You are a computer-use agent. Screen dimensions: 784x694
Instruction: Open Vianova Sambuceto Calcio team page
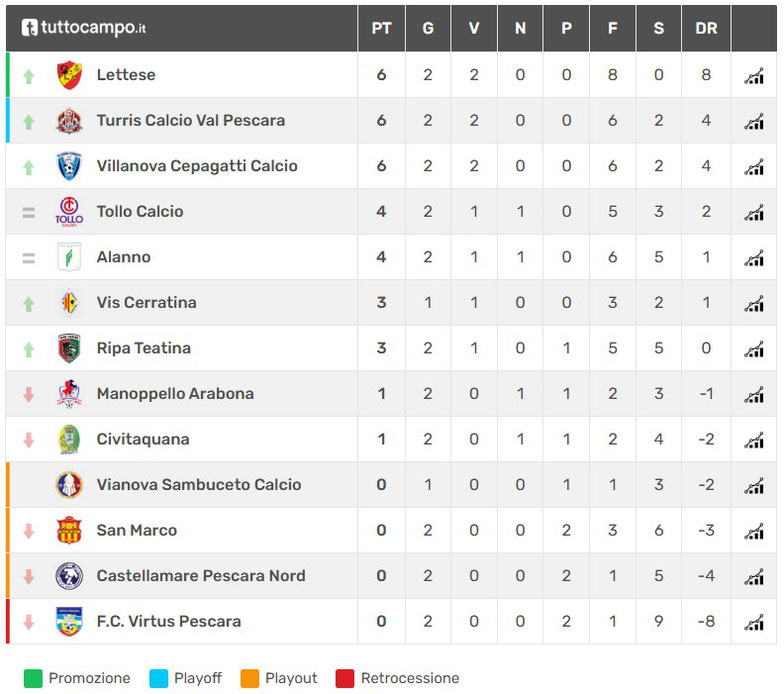[199, 485]
